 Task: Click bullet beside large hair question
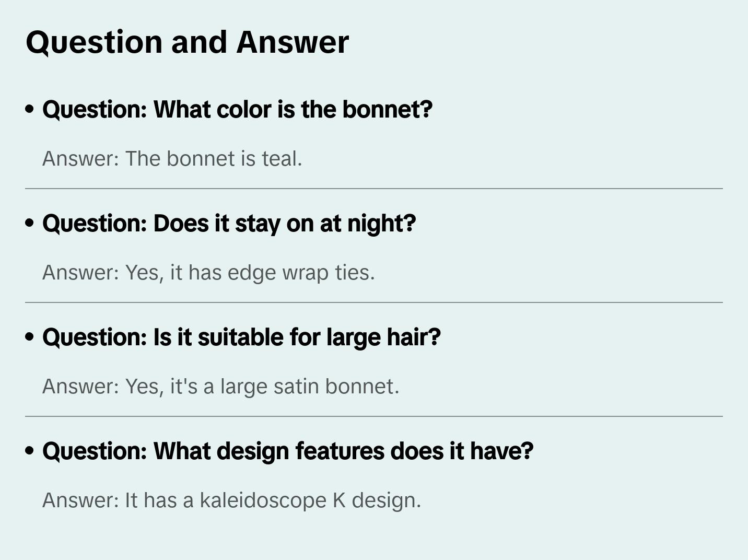(x=30, y=337)
